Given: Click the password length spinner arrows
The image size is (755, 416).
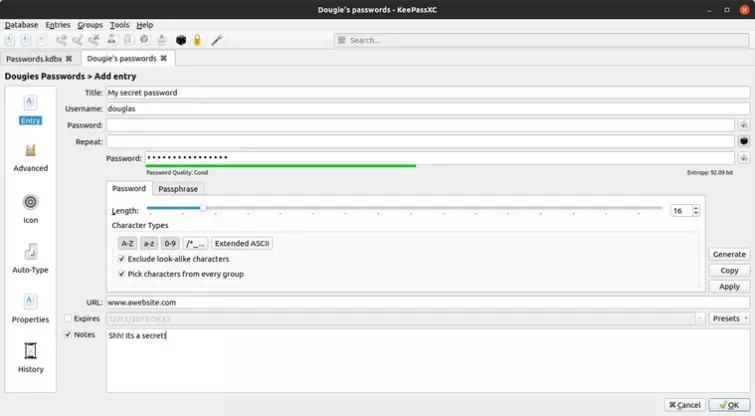Looking at the screenshot, I should [x=696, y=211].
